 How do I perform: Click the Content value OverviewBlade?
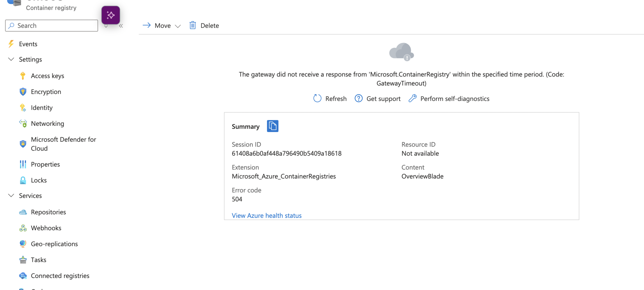coord(422,176)
